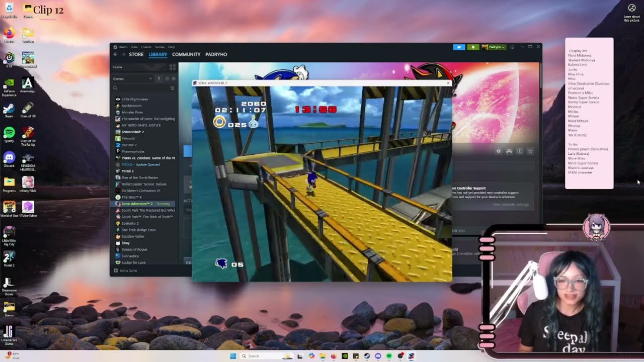Click Add a Game link
The image size is (644, 362).
(128, 270)
